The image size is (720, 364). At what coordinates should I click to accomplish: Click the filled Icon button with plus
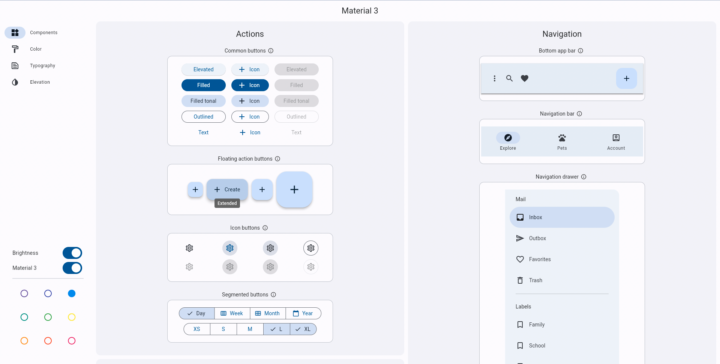click(250, 85)
